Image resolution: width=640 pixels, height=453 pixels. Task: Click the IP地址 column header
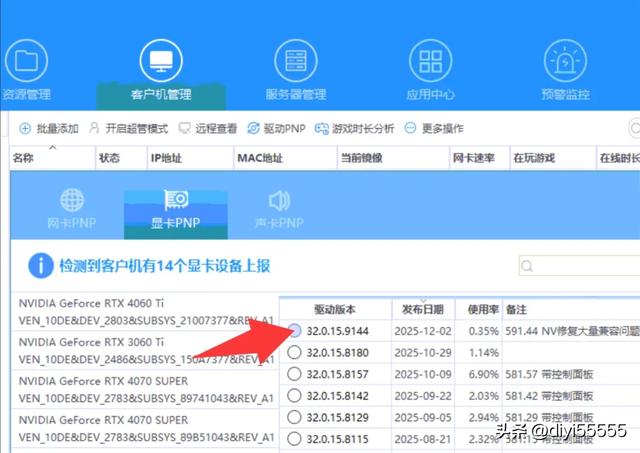(x=190, y=157)
